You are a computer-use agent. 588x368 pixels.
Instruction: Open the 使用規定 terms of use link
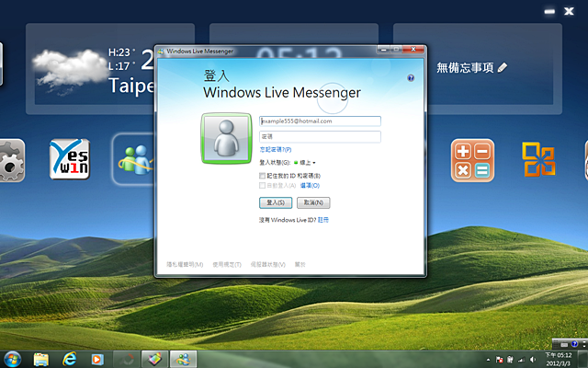point(227,265)
